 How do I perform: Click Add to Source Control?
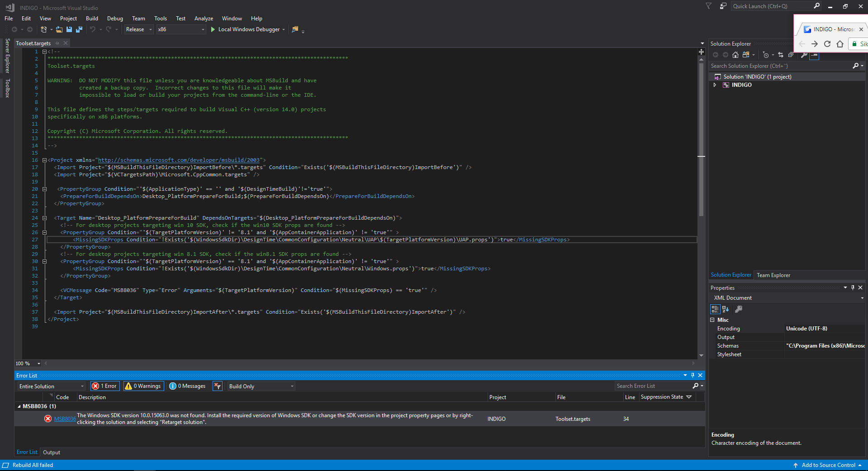[828, 465]
